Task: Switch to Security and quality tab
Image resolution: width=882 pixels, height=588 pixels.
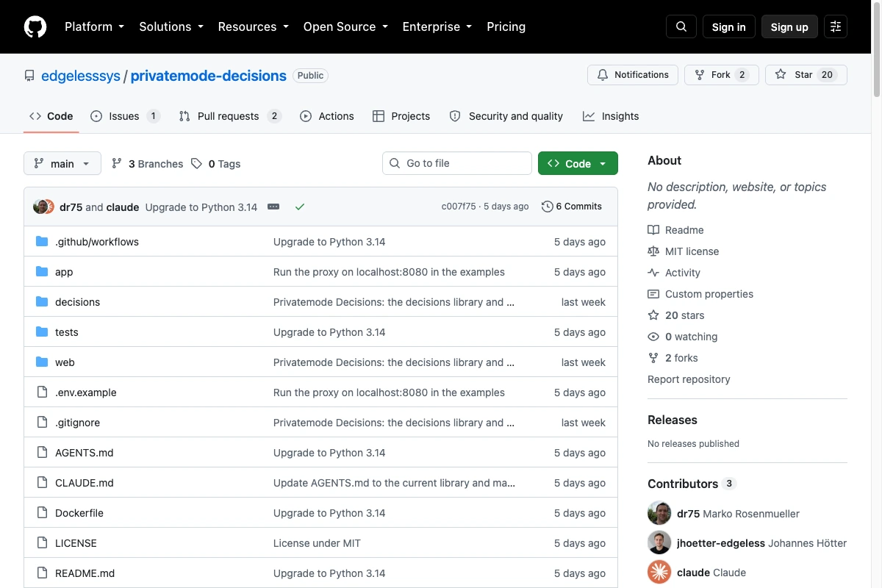Action: pyautogui.click(x=506, y=116)
